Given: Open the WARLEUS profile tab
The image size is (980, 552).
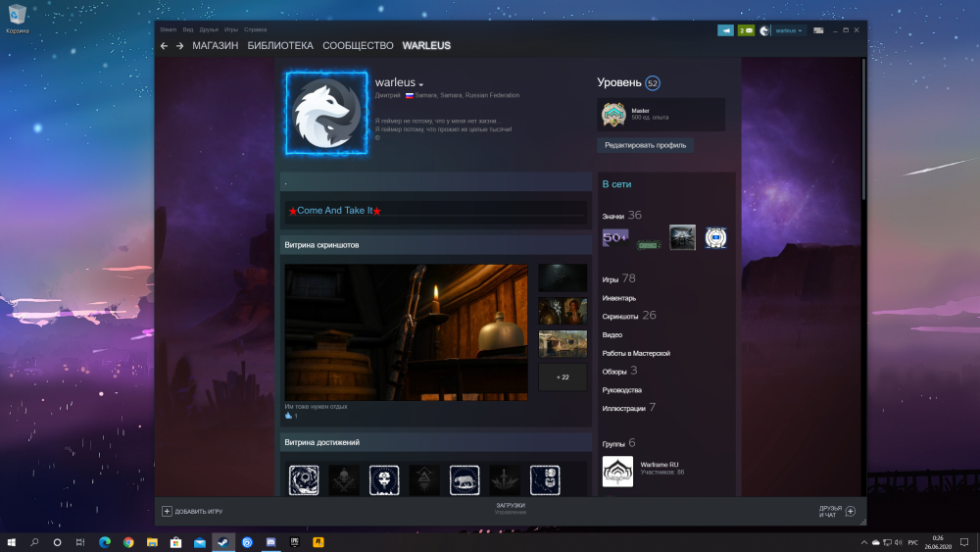Looking at the screenshot, I should click(x=426, y=46).
